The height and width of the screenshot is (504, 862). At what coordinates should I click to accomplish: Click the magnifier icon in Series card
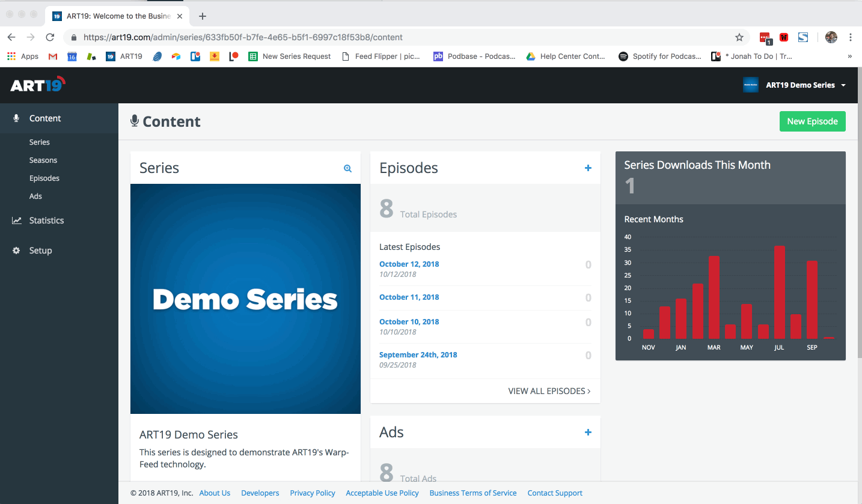tap(347, 169)
